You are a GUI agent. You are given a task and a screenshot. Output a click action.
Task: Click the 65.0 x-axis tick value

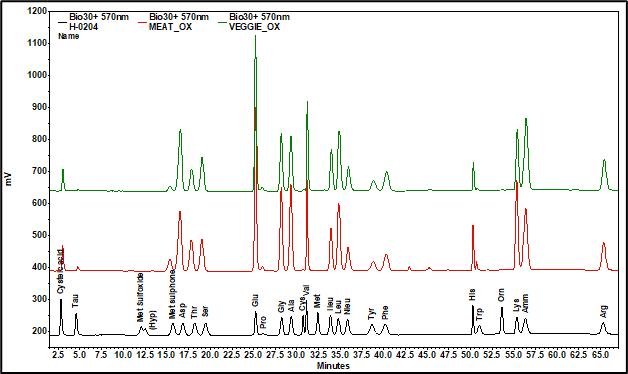[600, 354]
